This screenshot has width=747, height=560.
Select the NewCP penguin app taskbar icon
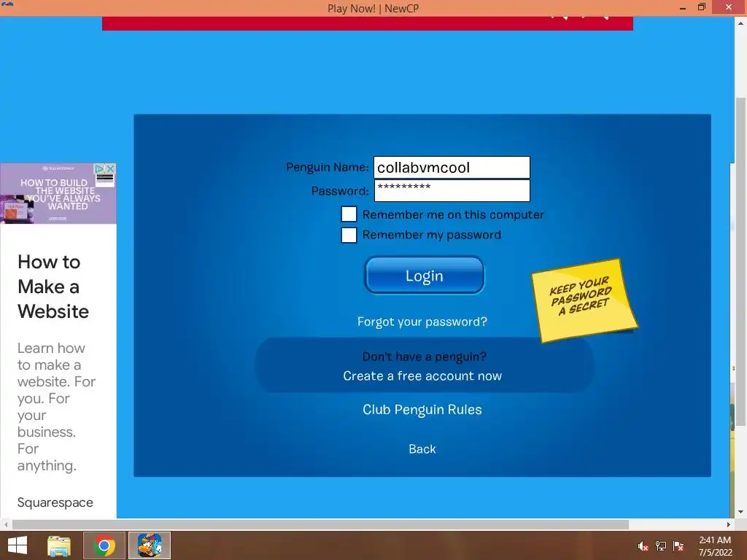pyautogui.click(x=150, y=545)
